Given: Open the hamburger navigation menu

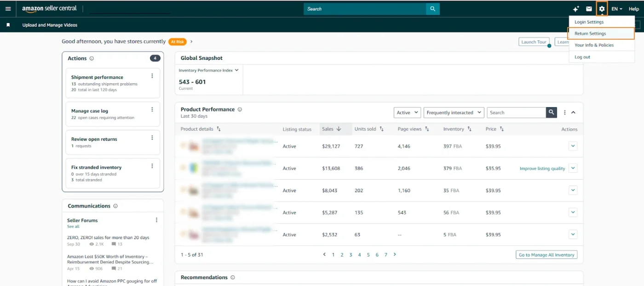Looking at the screenshot, I should pyautogui.click(x=8, y=9).
